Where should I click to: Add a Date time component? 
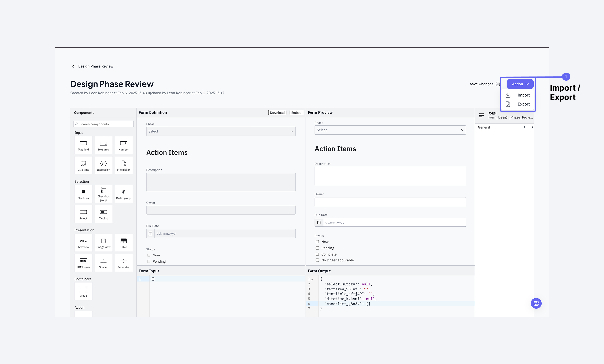pyautogui.click(x=83, y=165)
